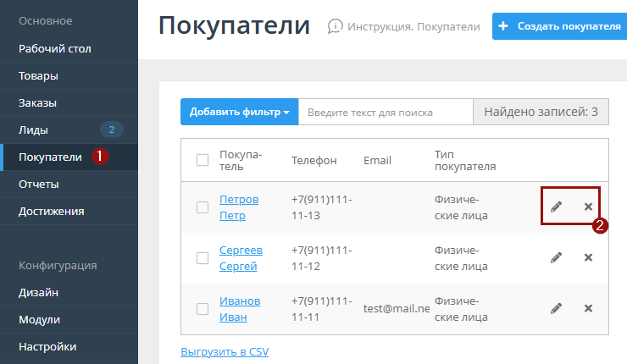Click the instruction info icon near title

[x=336, y=26]
